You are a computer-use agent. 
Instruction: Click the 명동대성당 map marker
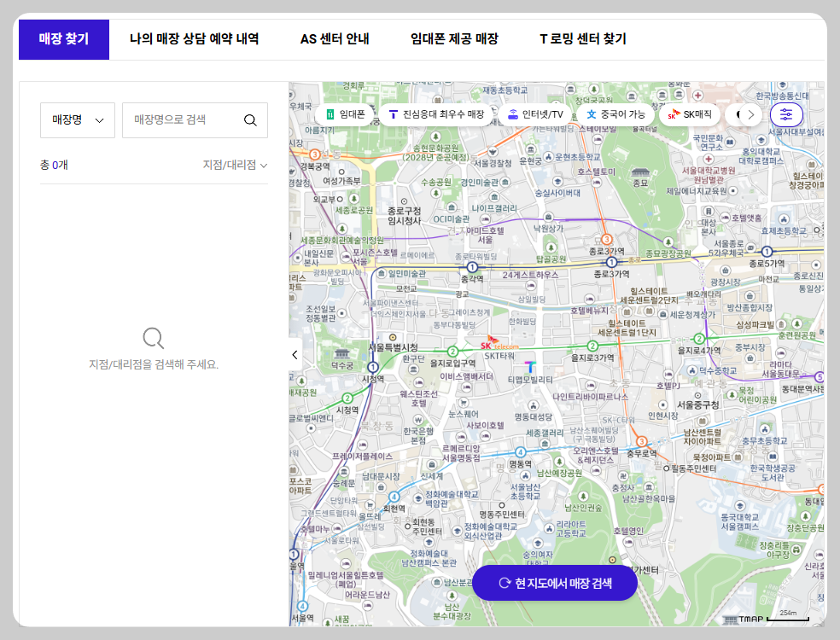tap(533, 405)
